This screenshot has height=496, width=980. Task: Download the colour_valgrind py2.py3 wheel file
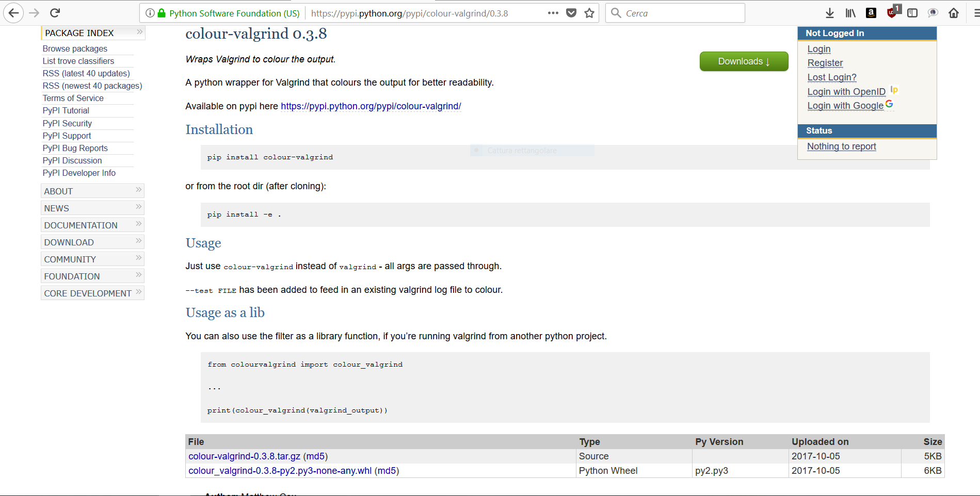pos(280,471)
